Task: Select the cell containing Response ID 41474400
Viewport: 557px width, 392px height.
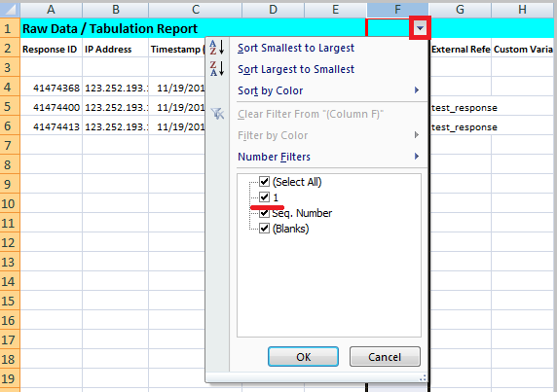Action: click(52, 107)
